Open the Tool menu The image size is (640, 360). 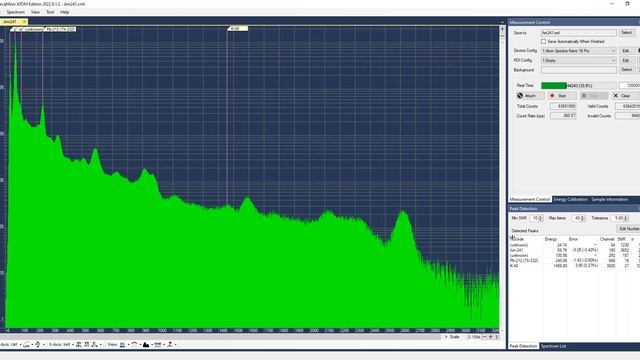[50, 12]
